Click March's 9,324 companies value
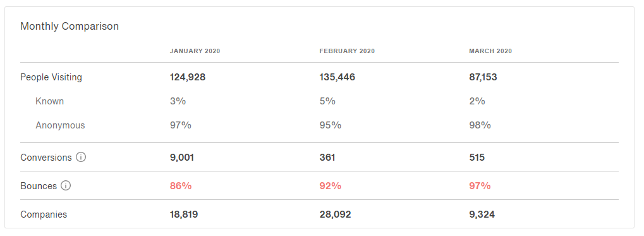 point(482,214)
